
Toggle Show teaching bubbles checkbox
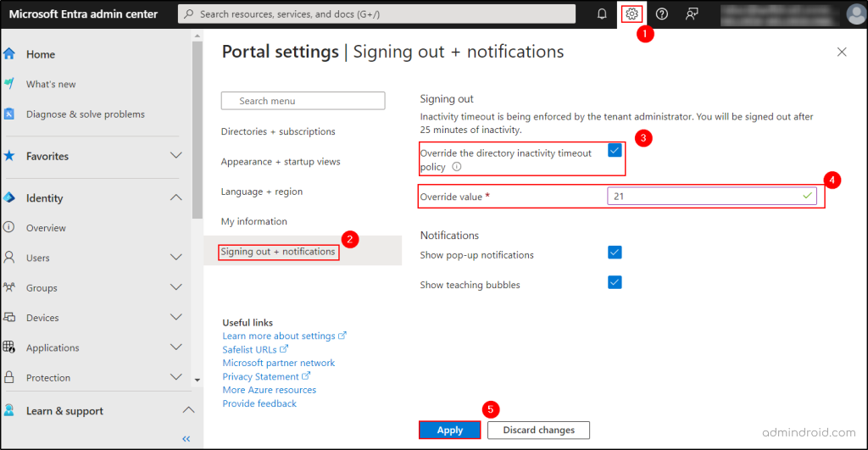(x=615, y=282)
